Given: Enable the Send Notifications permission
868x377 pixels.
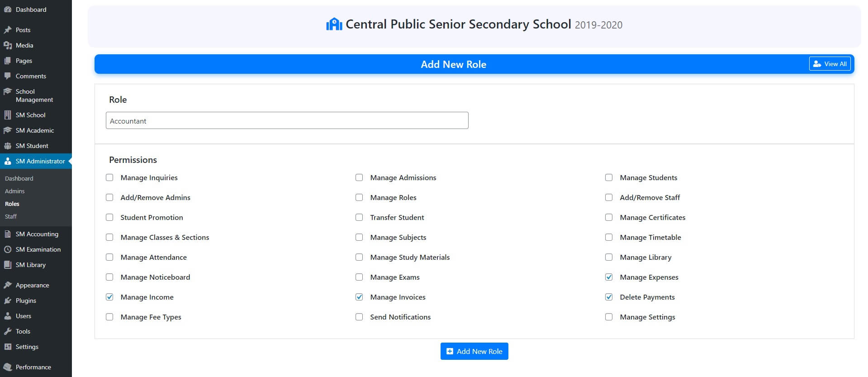Looking at the screenshot, I should pos(359,317).
